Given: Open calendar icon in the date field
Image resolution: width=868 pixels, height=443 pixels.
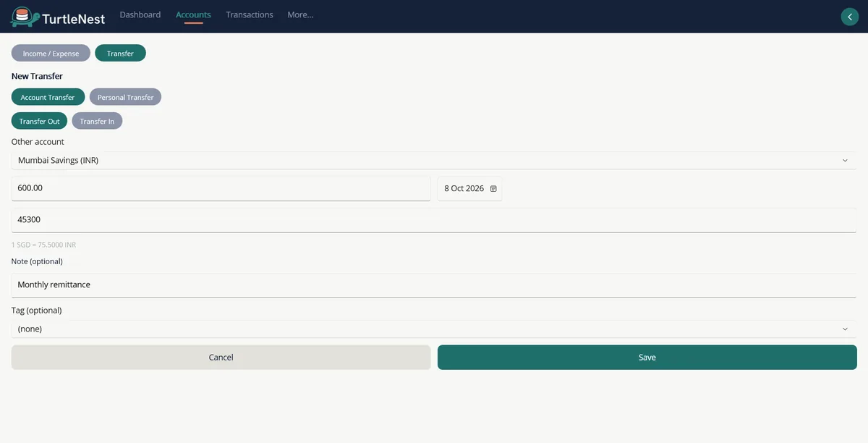Looking at the screenshot, I should pos(493,188).
